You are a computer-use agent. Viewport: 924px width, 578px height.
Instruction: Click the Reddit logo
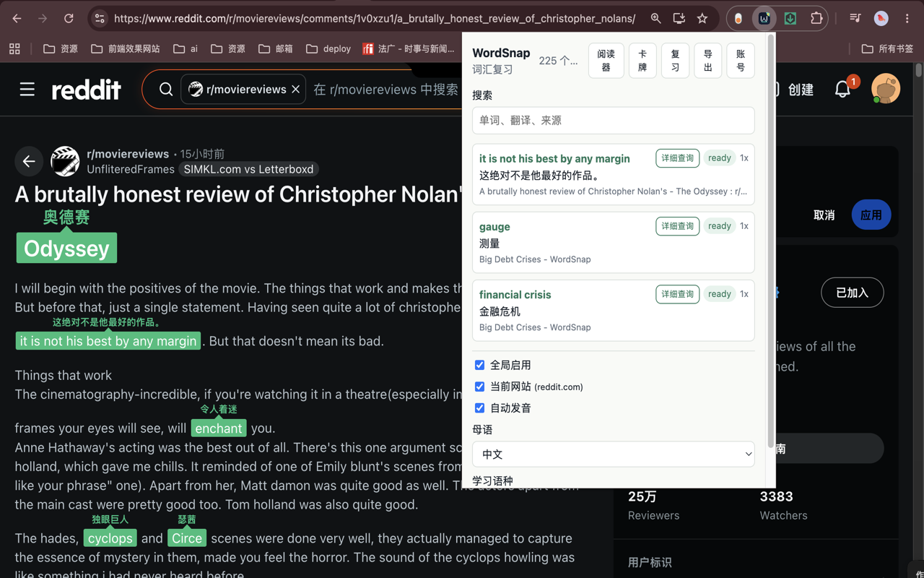coord(87,90)
